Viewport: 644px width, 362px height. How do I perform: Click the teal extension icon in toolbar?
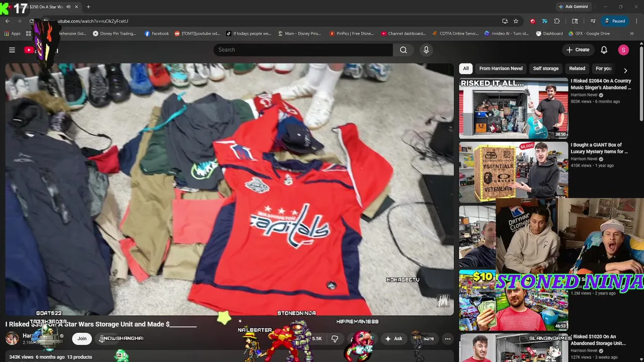(x=544, y=21)
